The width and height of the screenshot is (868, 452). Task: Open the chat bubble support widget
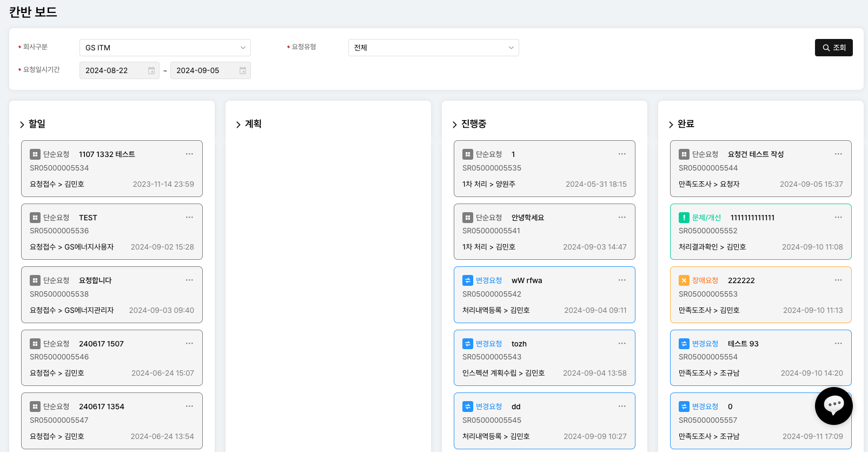tap(833, 405)
